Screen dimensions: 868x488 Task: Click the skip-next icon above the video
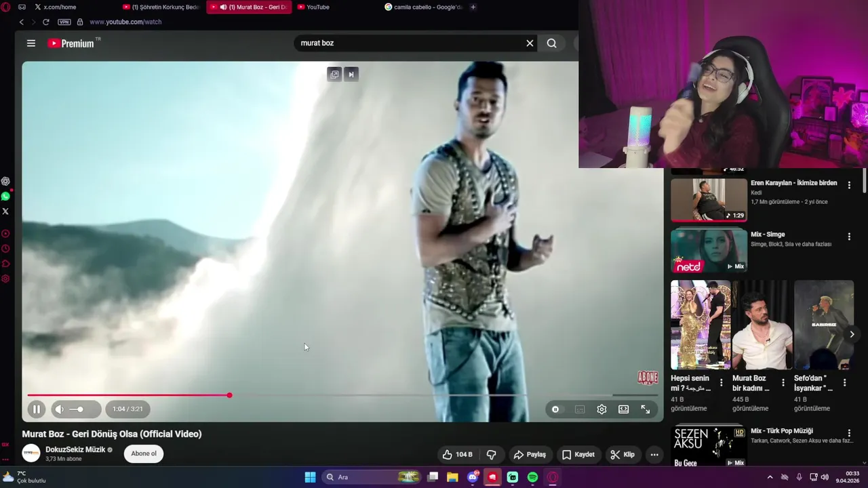[351, 74]
